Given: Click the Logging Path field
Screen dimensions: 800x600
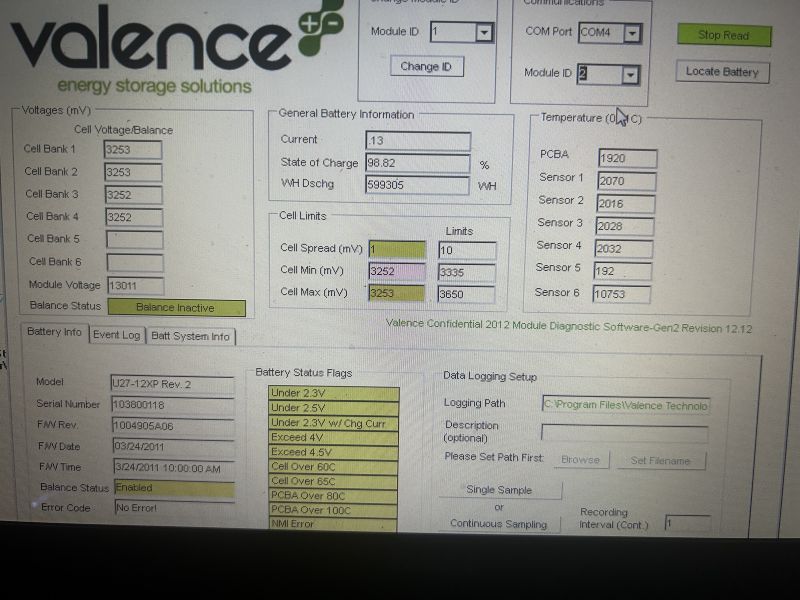Looking at the screenshot, I should click(x=626, y=405).
